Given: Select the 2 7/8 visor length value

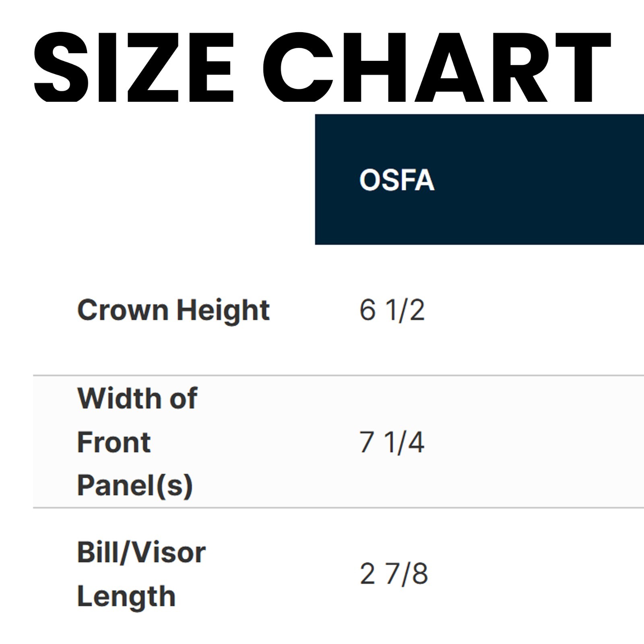Looking at the screenshot, I should [393, 574].
